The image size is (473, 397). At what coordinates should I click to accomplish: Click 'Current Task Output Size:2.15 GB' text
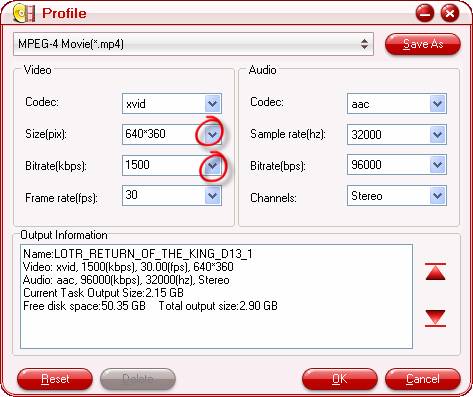(103, 293)
